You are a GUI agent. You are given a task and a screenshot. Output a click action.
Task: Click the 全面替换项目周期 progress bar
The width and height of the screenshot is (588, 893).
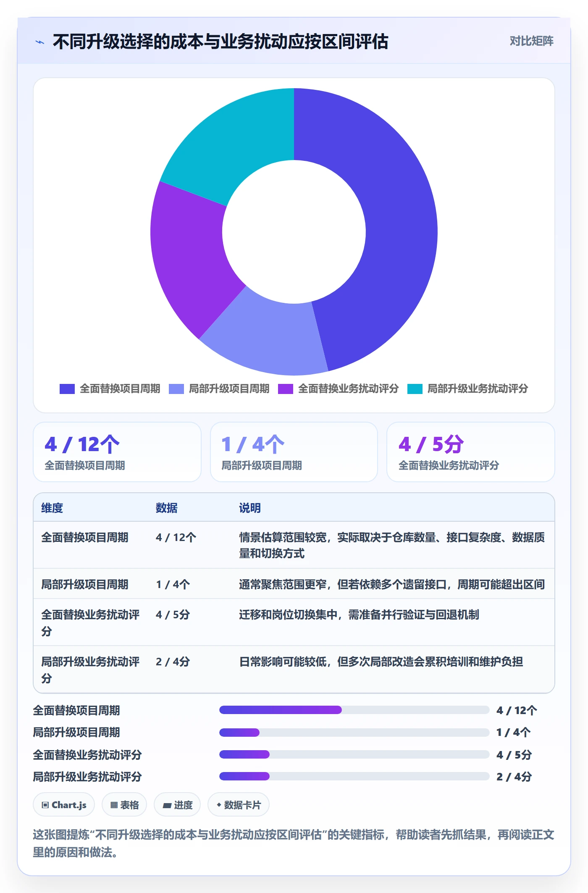click(x=354, y=710)
